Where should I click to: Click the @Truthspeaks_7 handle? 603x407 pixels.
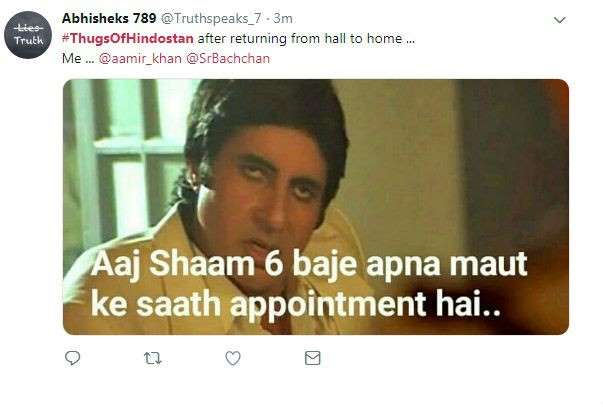(x=211, y=18)
